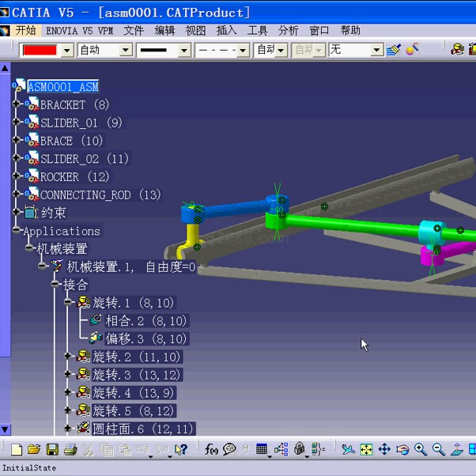Click the Open file folder icon
The width and height of the screenshot is (476, 476).
coord(33,450)
